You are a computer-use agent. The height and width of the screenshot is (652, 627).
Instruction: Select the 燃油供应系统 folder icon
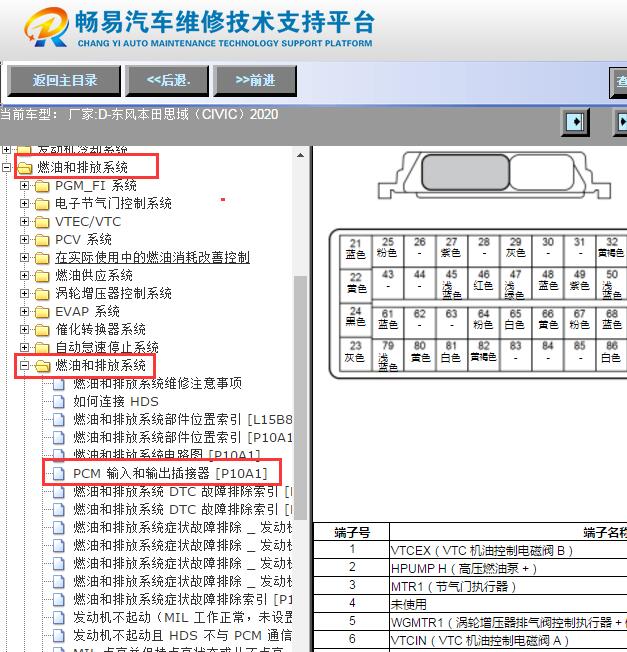[42, 276]
